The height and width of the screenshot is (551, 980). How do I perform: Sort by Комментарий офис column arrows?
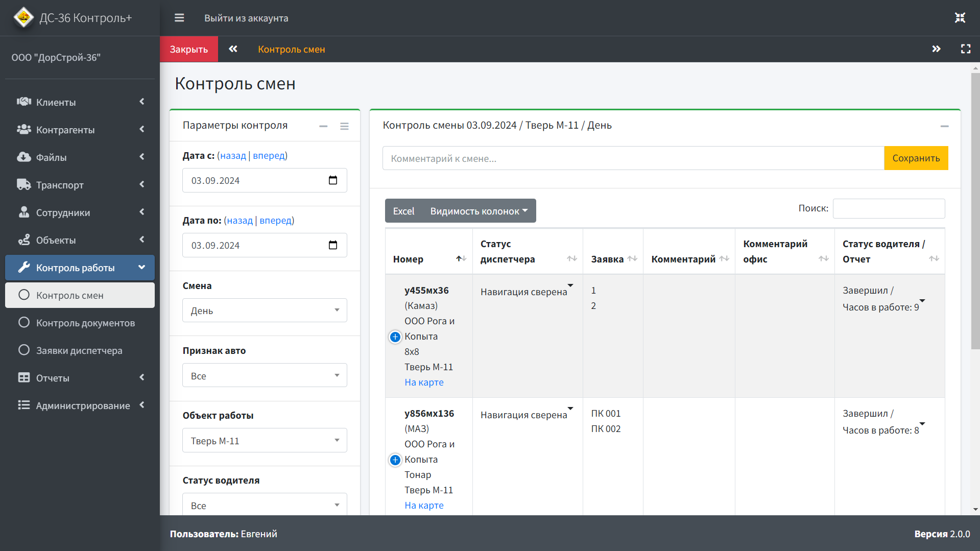pyautogui.click(x=824, y=258)
